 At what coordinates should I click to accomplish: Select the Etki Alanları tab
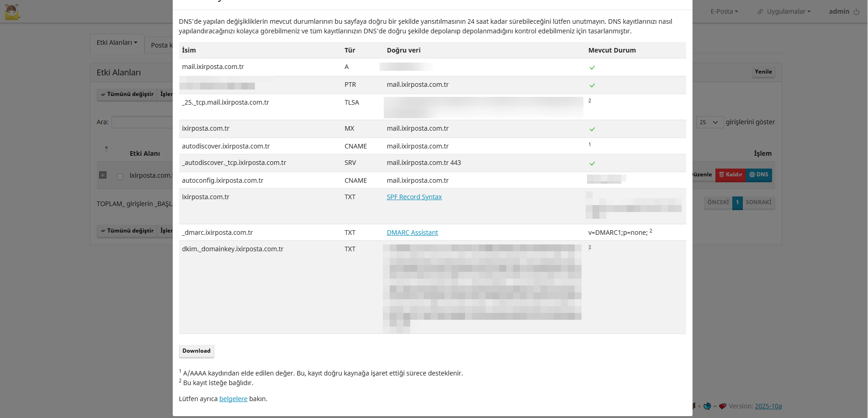(117, 43)
